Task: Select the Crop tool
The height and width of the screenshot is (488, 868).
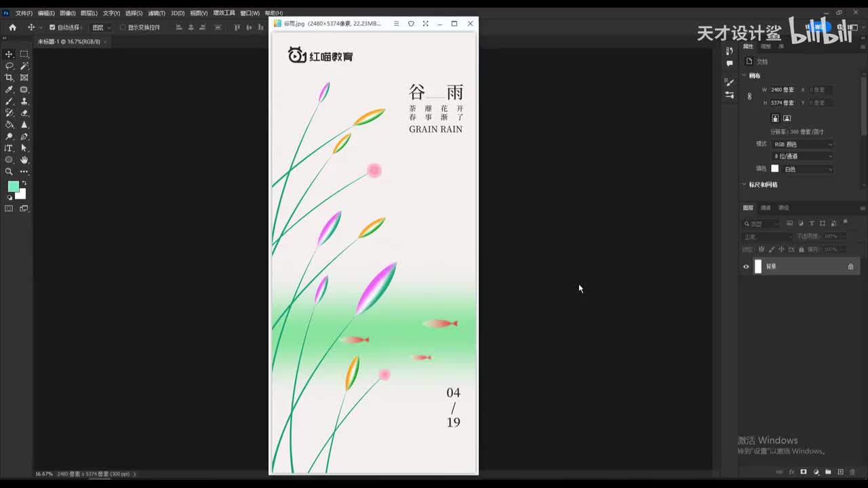Action: click(x=9, y=77)
